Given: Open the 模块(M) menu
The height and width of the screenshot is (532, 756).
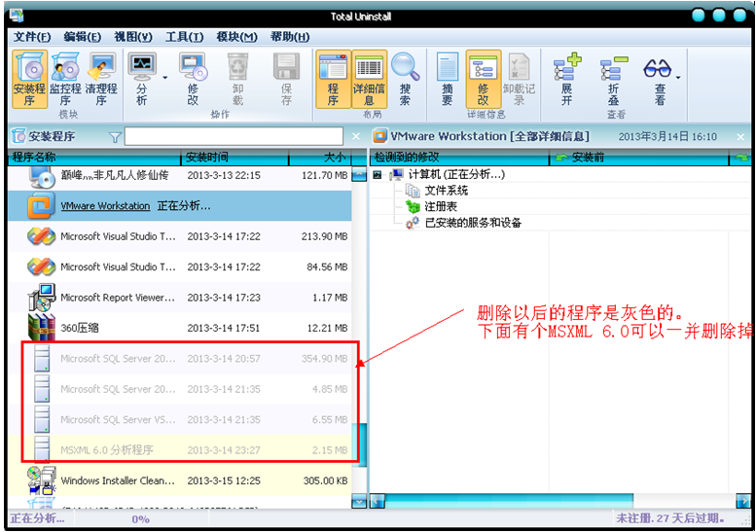Looking at the screenshot, I should point(236,37).
